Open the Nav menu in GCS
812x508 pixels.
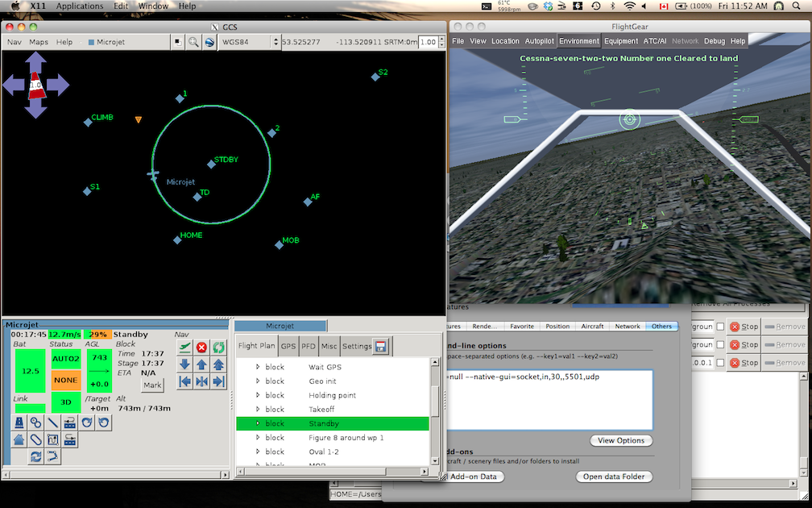[x=14, y=42]
